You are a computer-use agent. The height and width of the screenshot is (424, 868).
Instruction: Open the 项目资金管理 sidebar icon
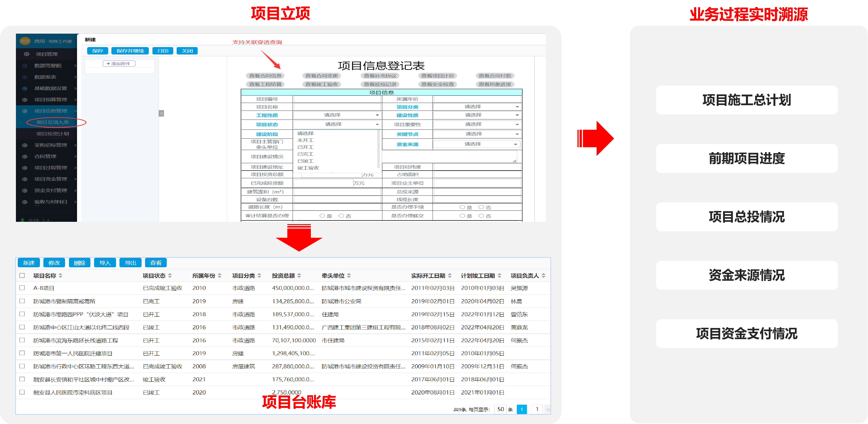[x=25, y=179]
